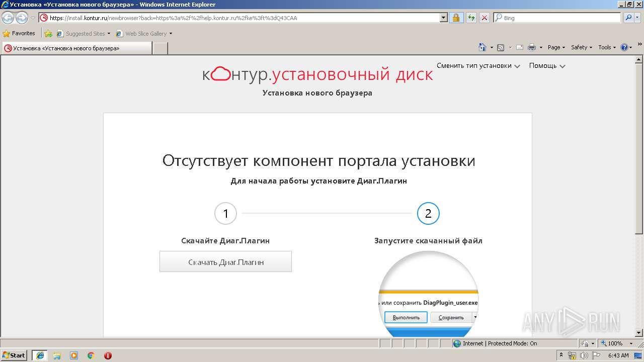Click step 1 circle indicator
Viewport: 644px width, 362px height.
225,214
